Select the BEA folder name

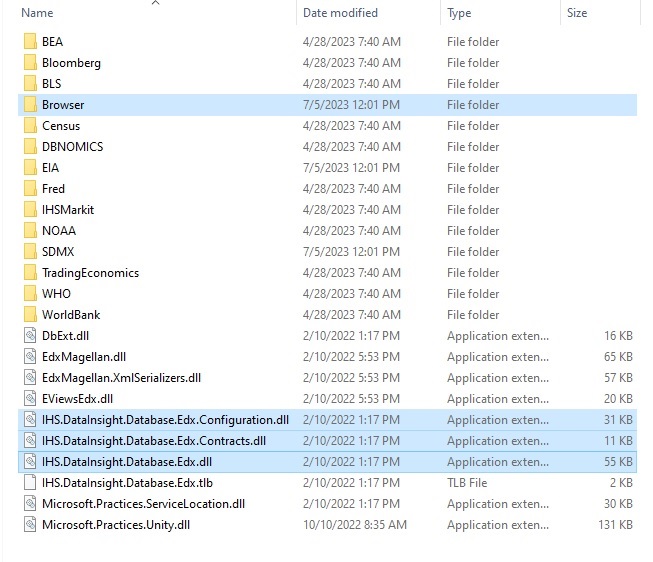52,42
